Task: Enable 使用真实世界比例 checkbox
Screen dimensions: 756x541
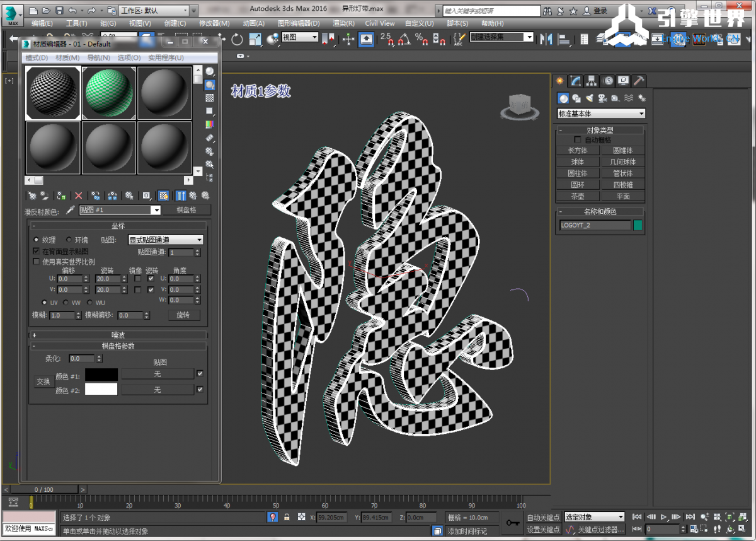Action: tap(36, 261)
